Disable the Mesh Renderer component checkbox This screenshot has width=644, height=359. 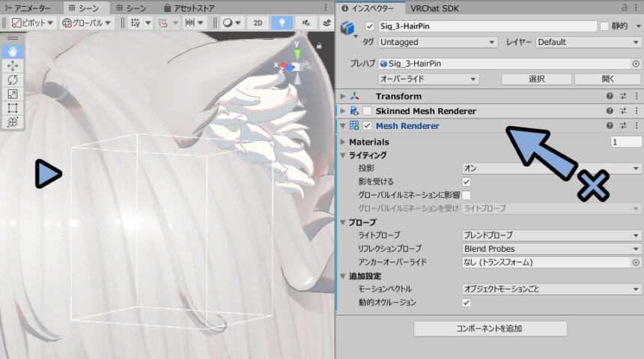click(x=367, y=126)
